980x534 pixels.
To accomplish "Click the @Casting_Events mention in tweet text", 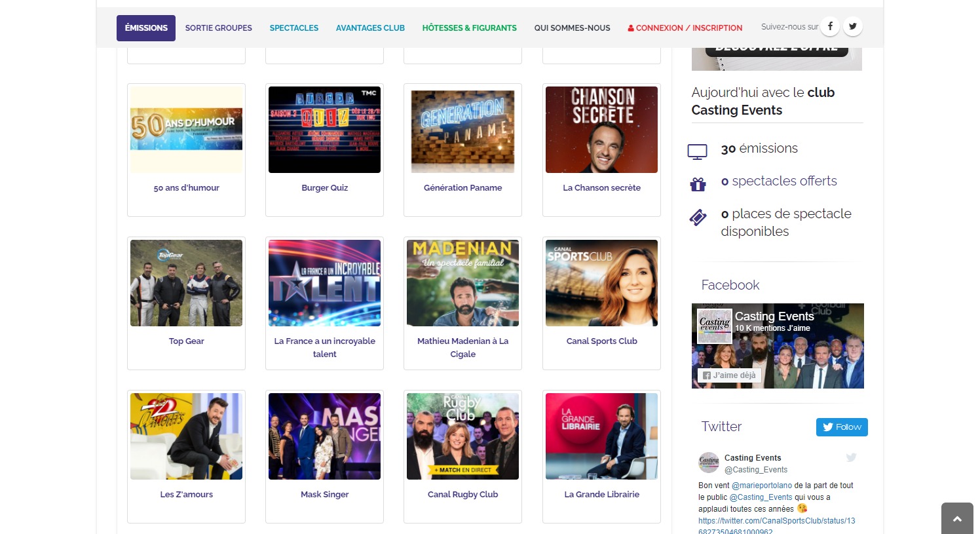I will point(761,497).
